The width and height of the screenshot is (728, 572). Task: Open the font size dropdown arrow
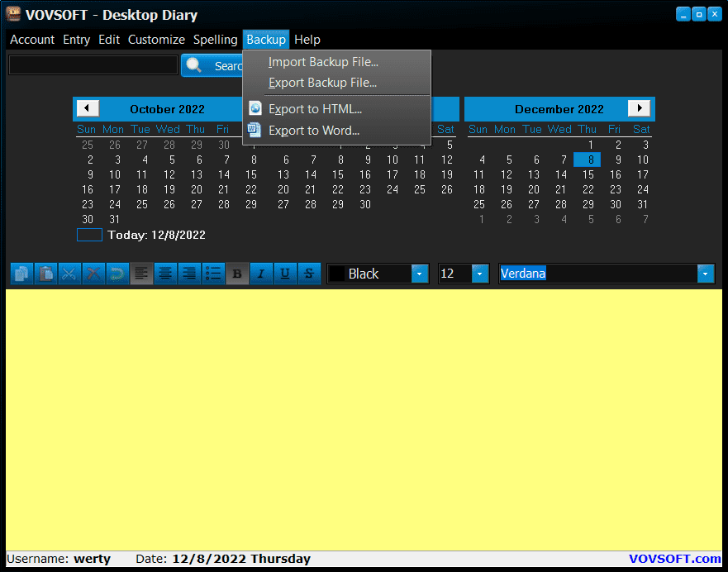pos(480,274)
